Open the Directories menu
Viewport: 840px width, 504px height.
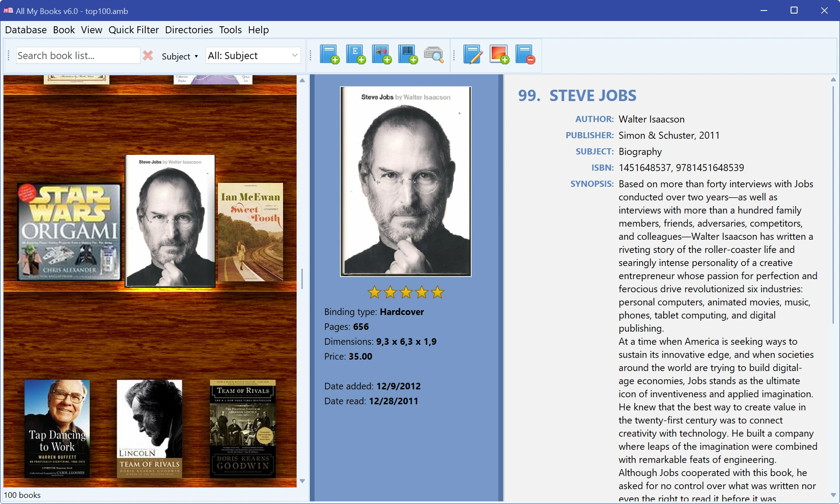coord(189,30)
